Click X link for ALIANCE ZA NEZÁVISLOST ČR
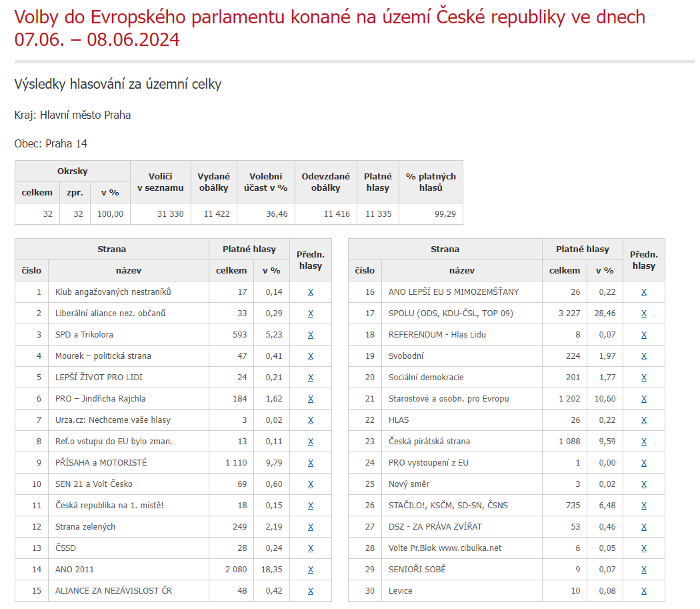Screen dimensions: 700x609 point(311,591)
